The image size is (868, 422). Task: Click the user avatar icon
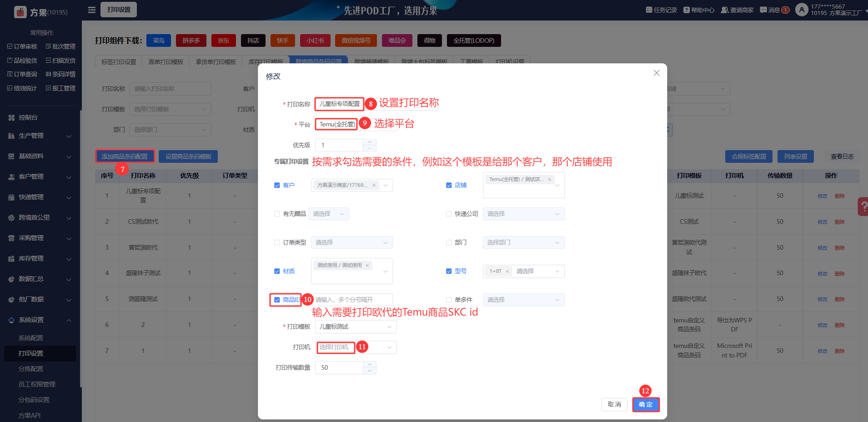click(x=802, y=10)
